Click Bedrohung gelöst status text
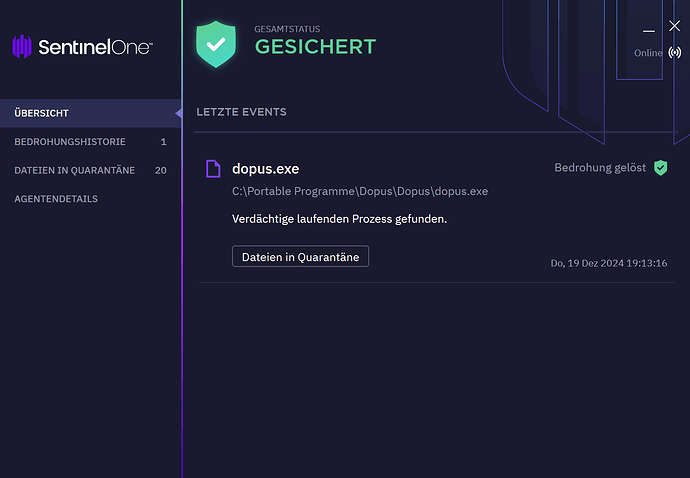Image resolution: width=690 pixels, height=478 pixels. (600, 168)
